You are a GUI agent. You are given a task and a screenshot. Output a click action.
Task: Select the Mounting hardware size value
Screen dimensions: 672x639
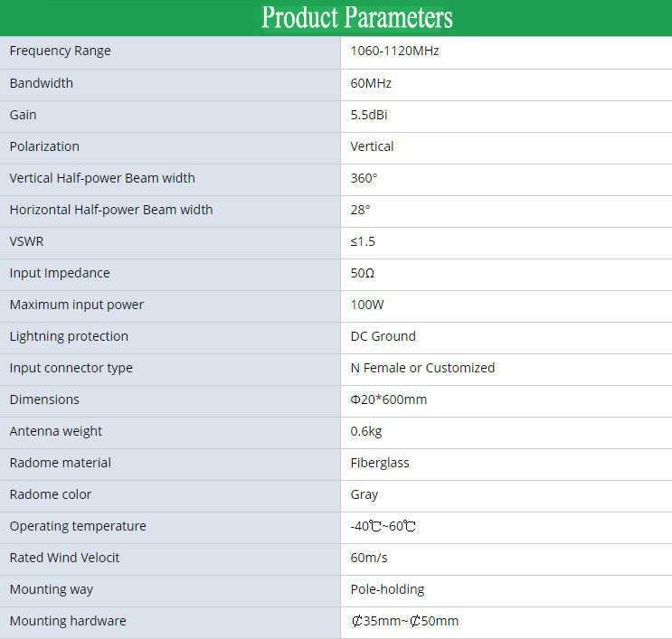[404, 621]
